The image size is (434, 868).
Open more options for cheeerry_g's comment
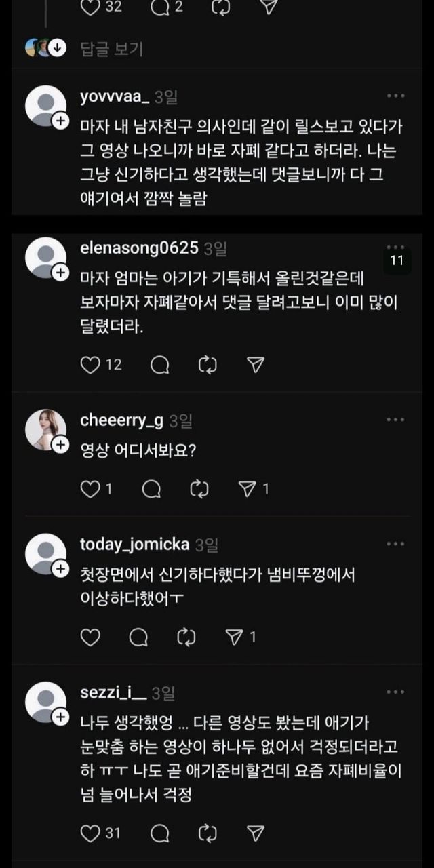click(395, 420)
